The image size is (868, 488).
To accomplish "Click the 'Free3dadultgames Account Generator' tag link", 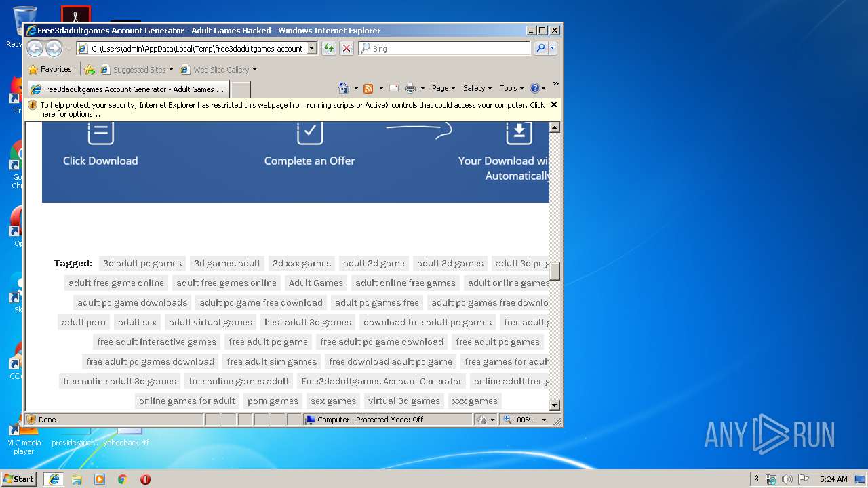I will tap(381, 381).
